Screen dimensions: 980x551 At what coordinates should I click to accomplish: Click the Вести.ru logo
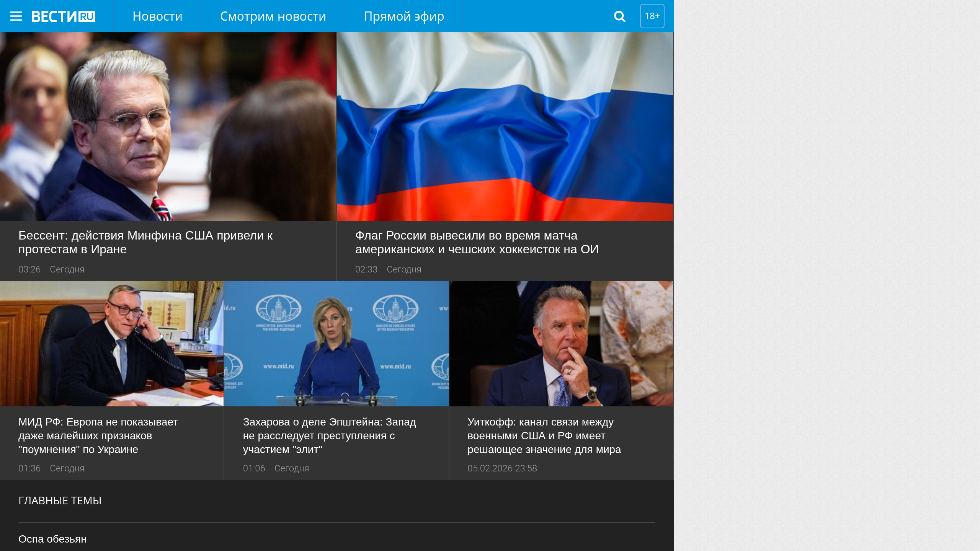point(62,16)
